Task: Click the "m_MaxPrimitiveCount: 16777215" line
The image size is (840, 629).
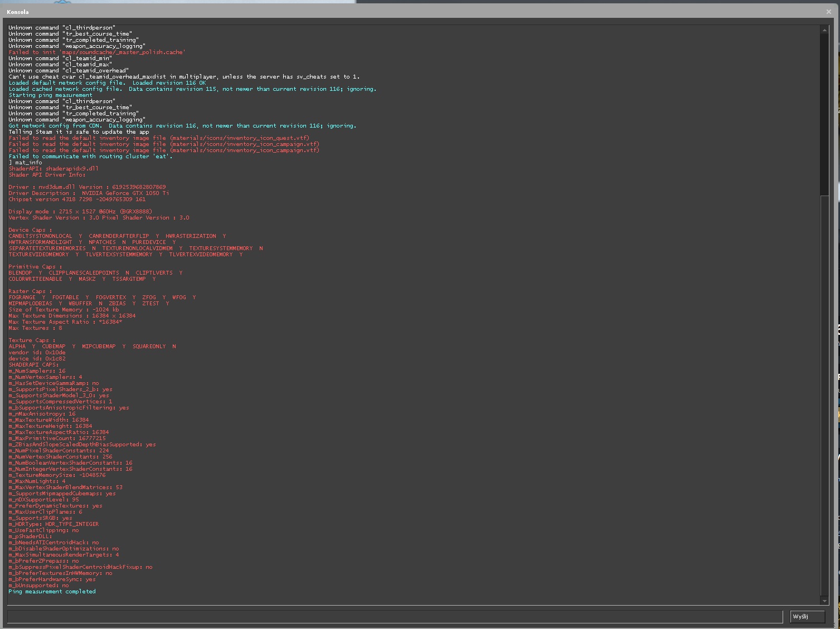Action: tap(57, 438)
